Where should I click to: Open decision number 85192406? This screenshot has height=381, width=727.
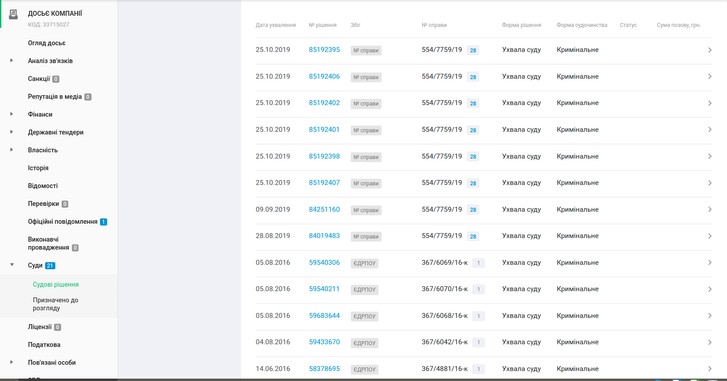pyautogui.click(x=324, y=76)
